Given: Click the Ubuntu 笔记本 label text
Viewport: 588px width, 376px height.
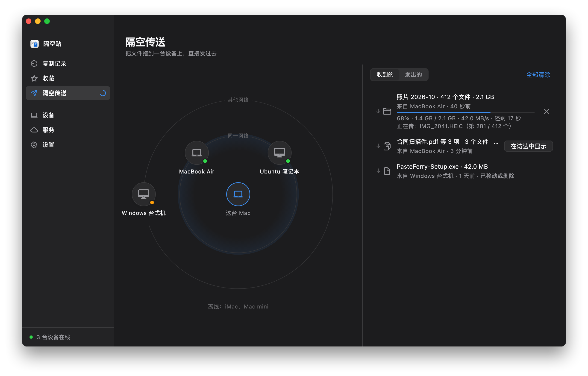Looking at the screenshot, I should coord(279,172).
